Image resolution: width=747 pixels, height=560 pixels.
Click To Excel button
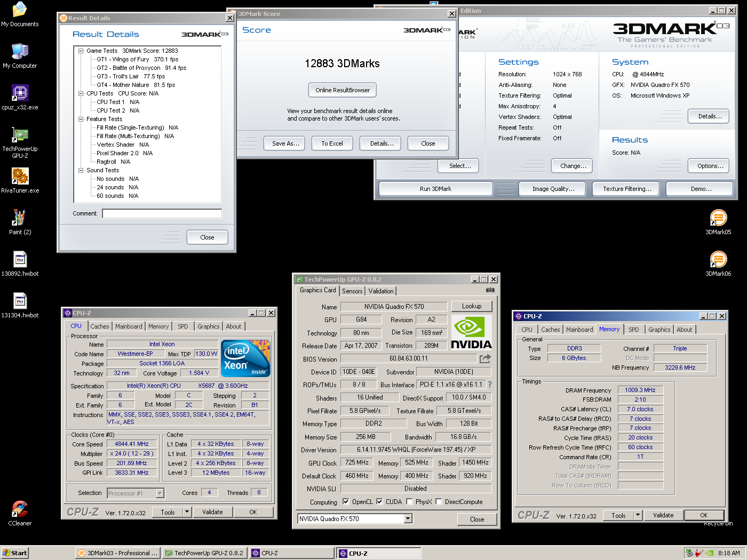(x=332, y=143)
